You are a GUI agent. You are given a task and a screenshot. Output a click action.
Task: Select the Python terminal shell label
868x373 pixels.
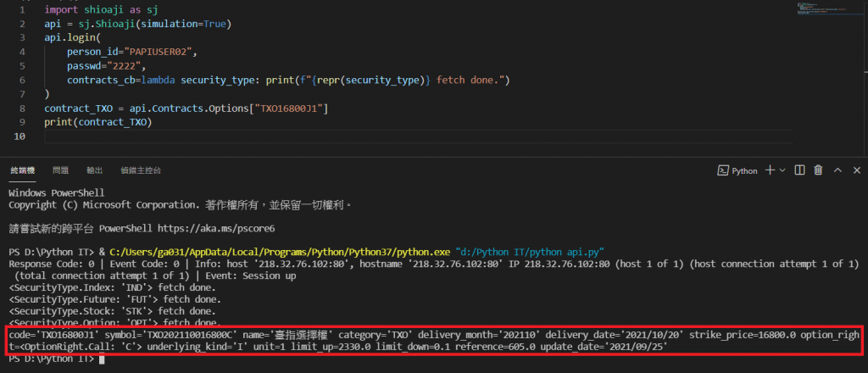click(x=737, y=170)
